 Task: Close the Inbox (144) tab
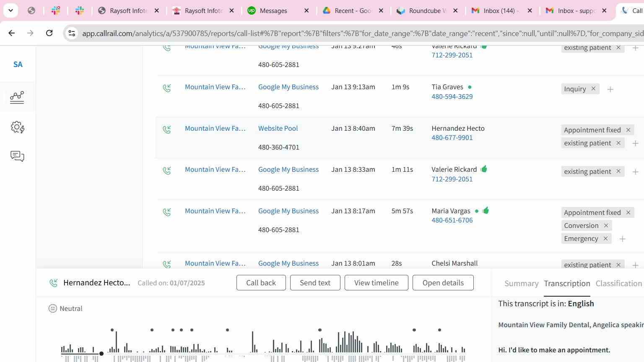pyautogui.click(x=530, y=11)
